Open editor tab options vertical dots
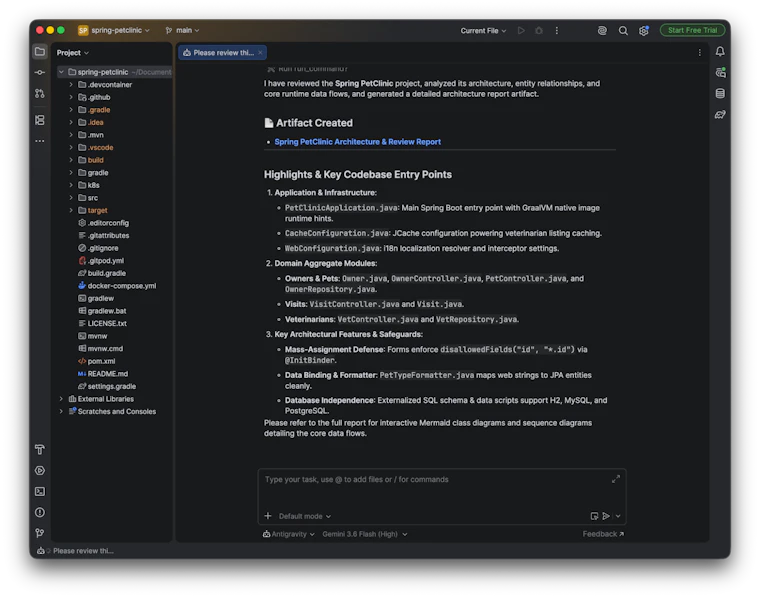The width and height of the screenshot is (760, 598). pyautogui.click(x=699, y=52)
